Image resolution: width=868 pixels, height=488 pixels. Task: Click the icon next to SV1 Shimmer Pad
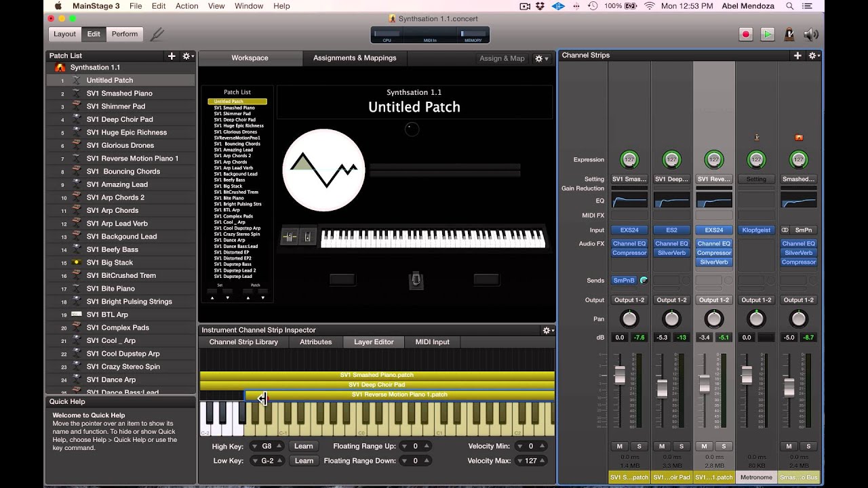76,106
